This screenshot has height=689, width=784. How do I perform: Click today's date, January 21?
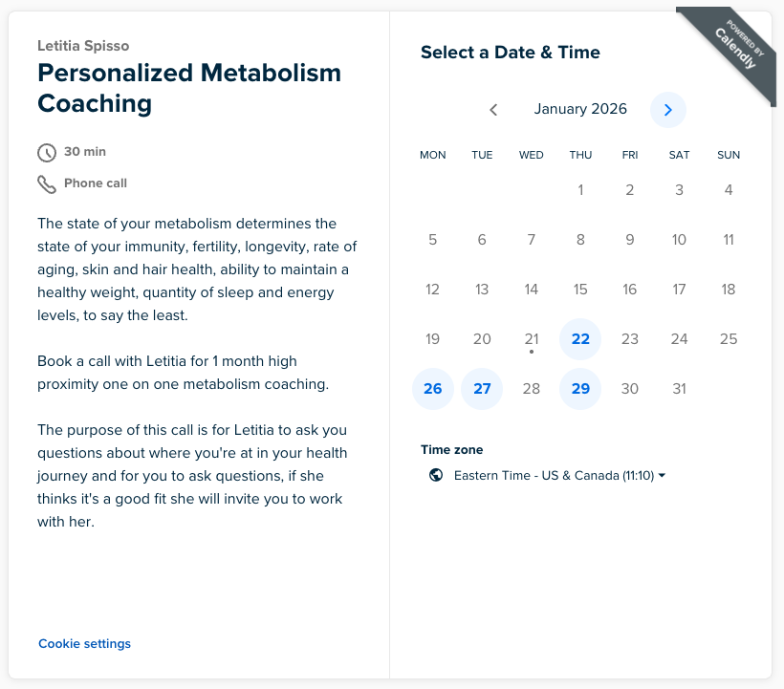click(x=532, y=339)
